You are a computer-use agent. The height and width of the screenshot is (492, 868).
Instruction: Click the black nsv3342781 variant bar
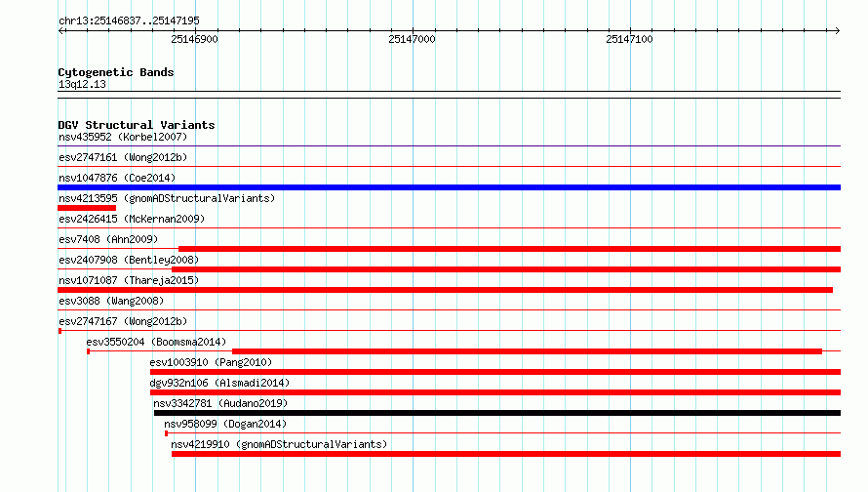point(497,413)
